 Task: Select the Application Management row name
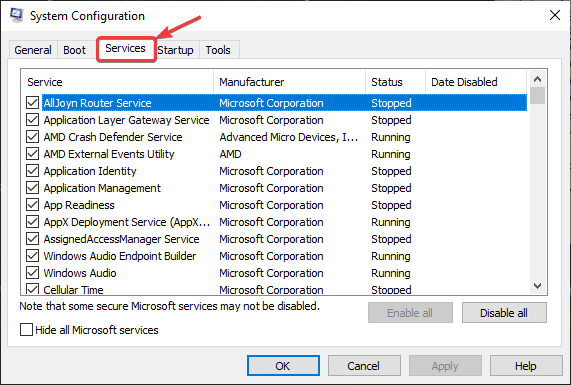(102, 188)
